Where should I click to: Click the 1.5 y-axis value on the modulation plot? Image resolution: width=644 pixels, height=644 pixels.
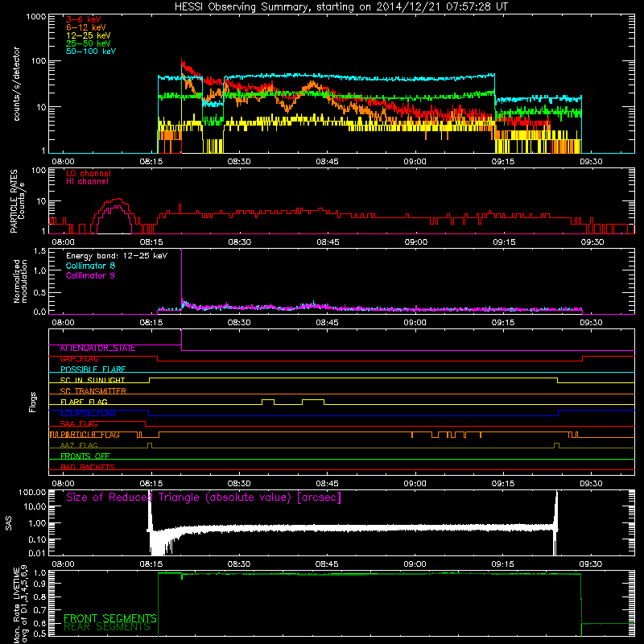click(39, 250)
